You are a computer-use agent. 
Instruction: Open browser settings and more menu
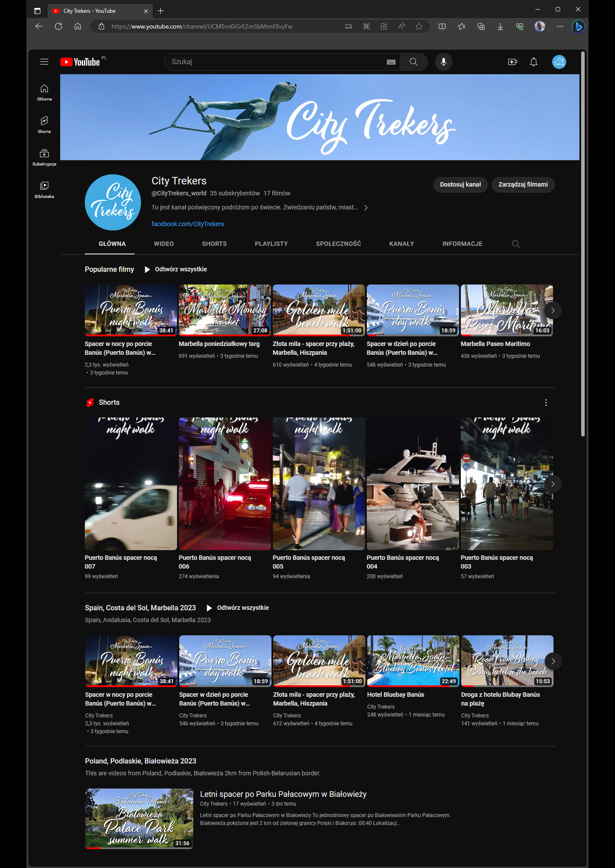pos(560,26)
